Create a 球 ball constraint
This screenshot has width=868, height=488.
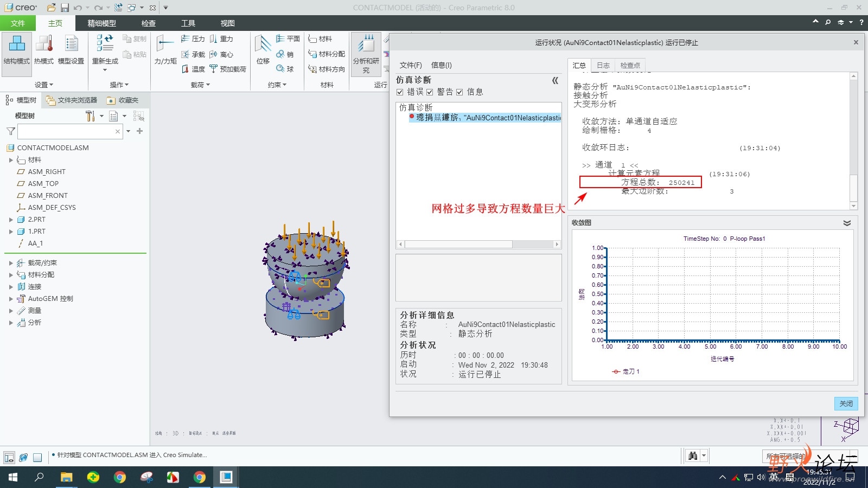click(285, 69)
